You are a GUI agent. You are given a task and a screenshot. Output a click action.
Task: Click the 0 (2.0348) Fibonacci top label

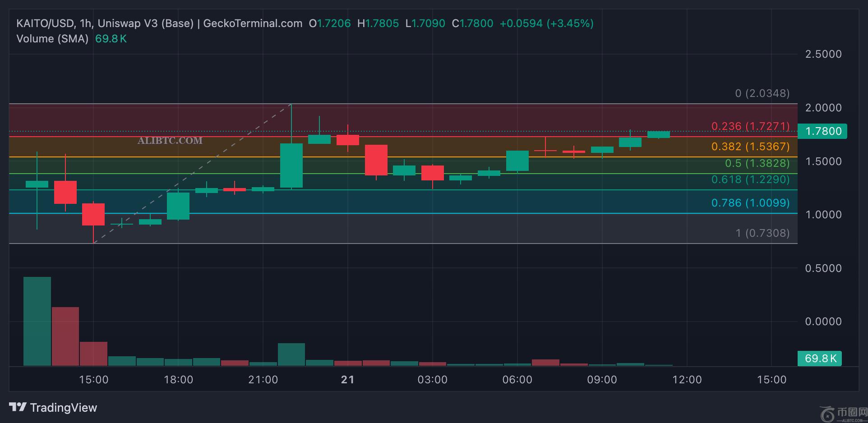tap(762, 93)
